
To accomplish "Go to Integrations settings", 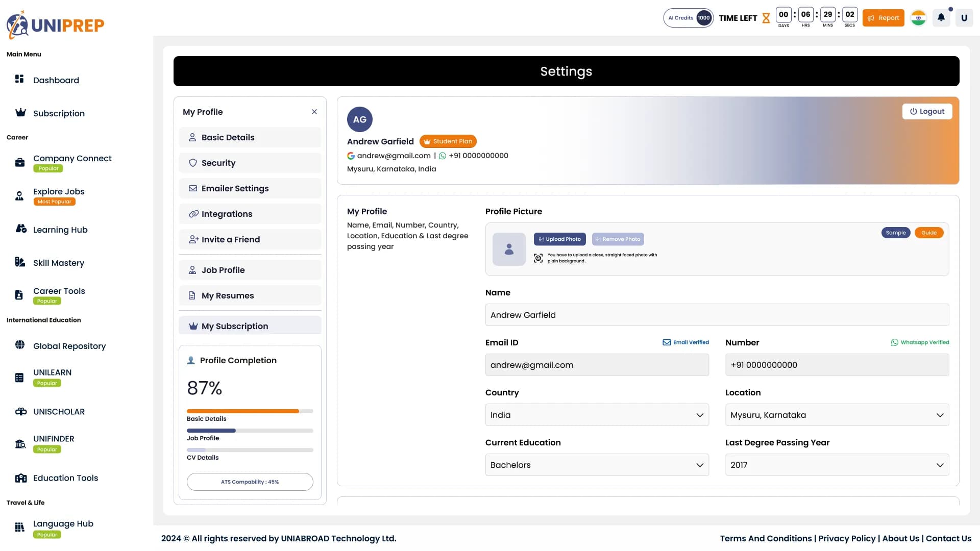I will point(250,214).
